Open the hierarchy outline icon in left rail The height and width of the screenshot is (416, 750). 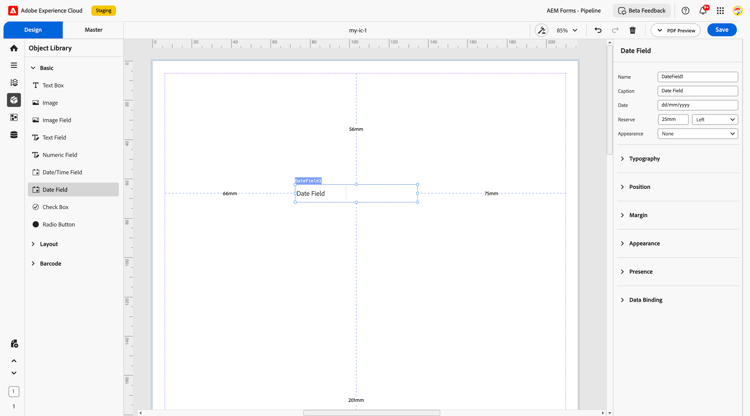[x=14, y=83]
